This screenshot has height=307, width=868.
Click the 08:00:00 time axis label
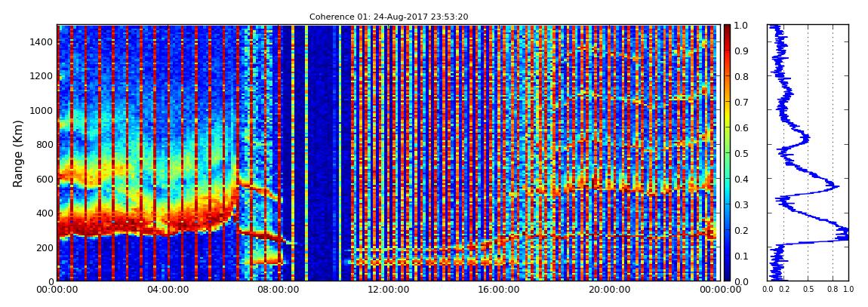tap(277, 290)
